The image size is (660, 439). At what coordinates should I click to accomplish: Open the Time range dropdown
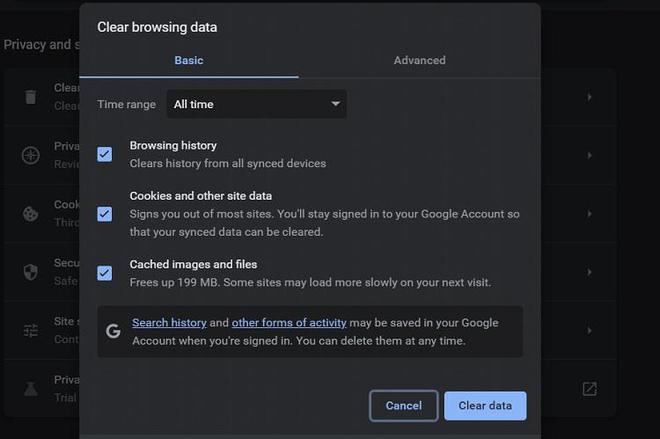258,104
